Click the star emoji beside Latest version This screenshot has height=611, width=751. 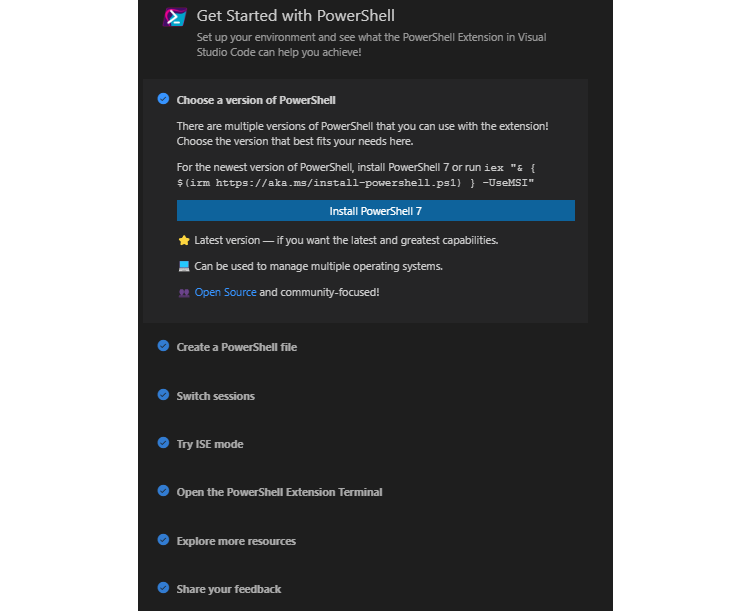[x=184, y=240]
